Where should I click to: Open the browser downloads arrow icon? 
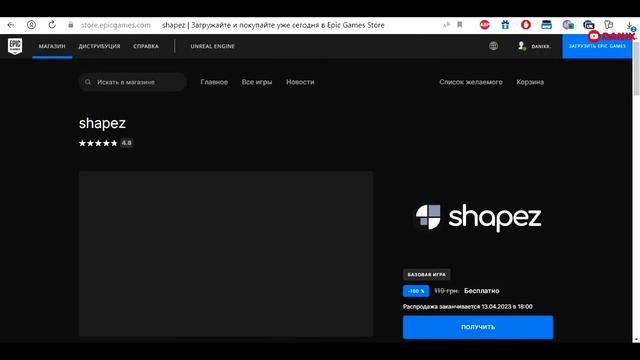(630, 25)
